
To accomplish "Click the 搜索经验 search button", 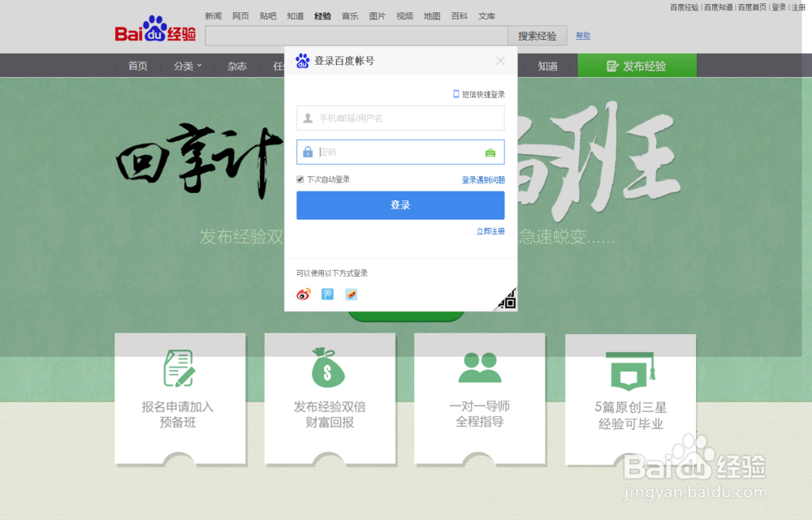I will [x=537, y=36].
